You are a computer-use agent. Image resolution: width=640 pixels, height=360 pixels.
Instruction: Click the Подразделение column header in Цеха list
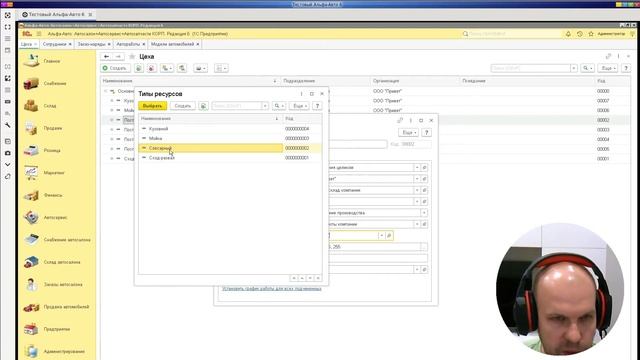click(x=325, y=81)
